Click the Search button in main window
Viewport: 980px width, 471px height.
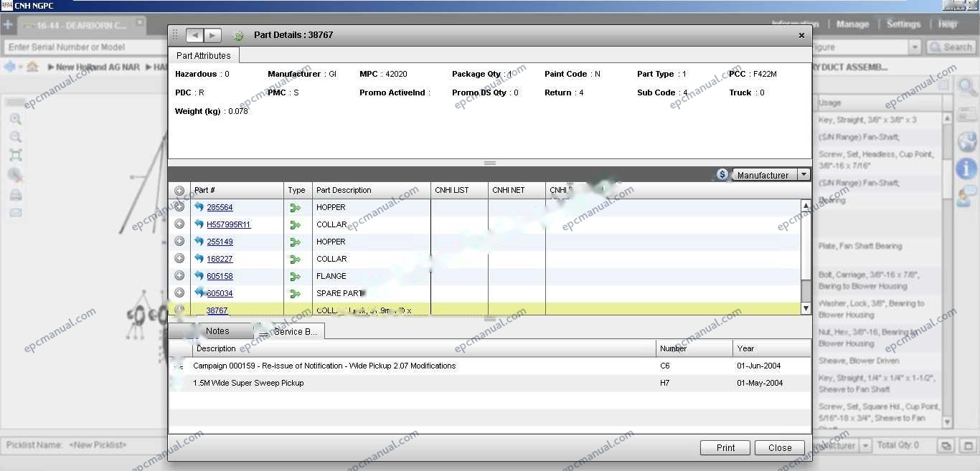(951, 47)
